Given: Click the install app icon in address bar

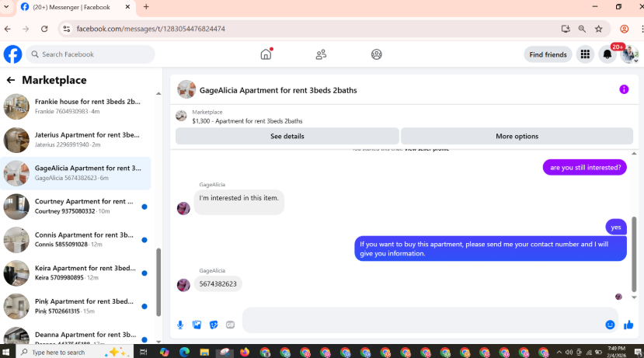Looking at the screenshot, I should tap(566, 29).
